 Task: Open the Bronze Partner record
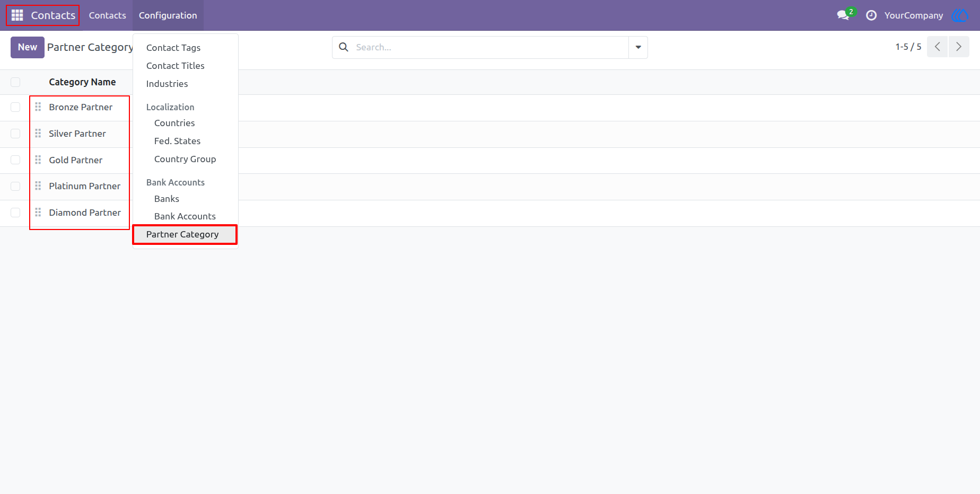point(81,107)
